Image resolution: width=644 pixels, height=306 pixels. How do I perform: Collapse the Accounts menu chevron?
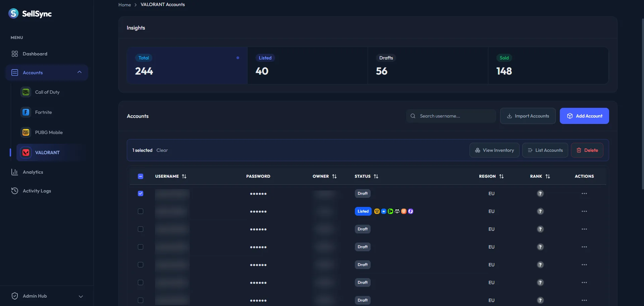(x=79, y=72)
